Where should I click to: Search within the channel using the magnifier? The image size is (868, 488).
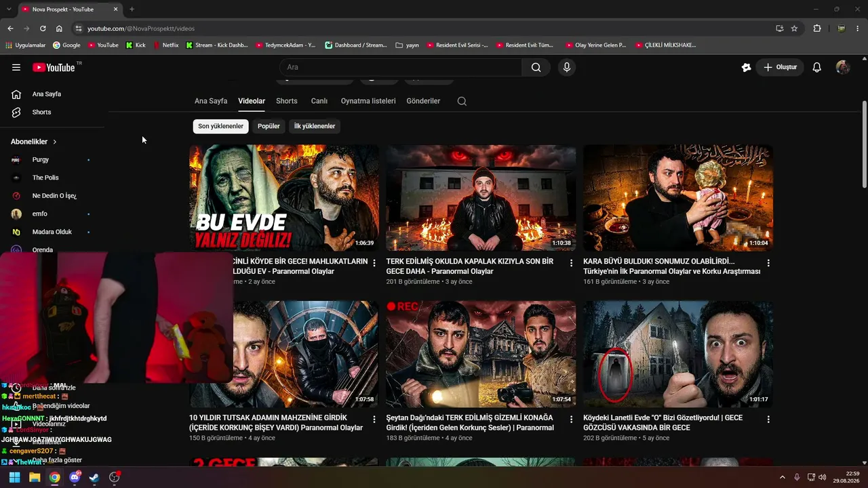coord(462,101)
